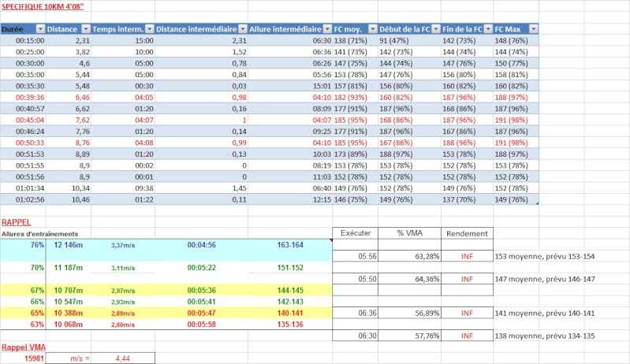Select the 3,37m/s speed cell
This screenshot has width=630, height=364.
tap(123, 245)
